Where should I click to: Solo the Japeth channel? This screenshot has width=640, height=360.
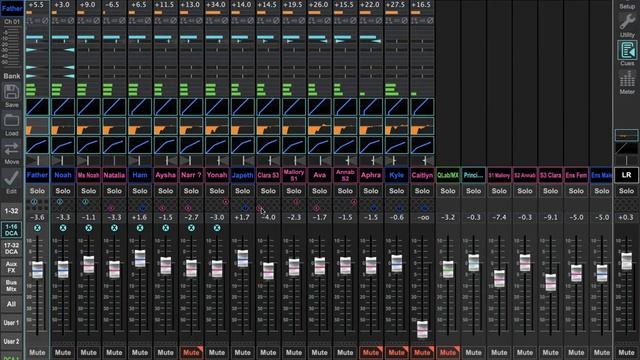pyautogui.click(x=242, y=191)
